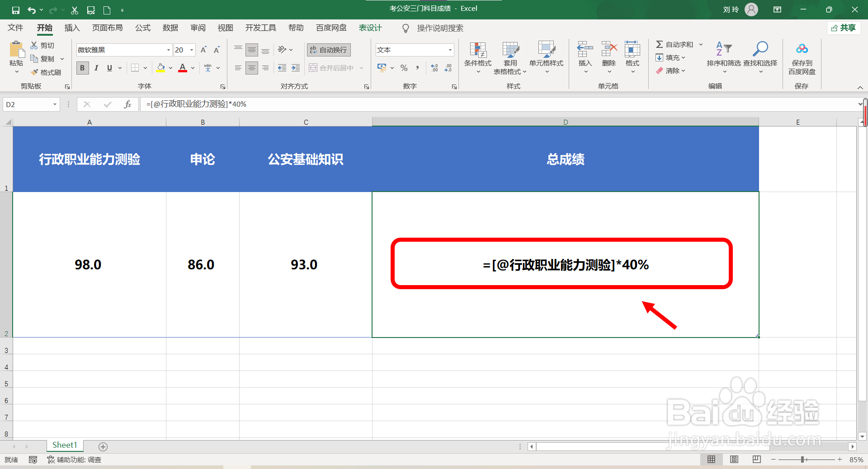Viewport: 868px width, 469px height.
Task: Switch to Normal view in status bar
Action: (x=711, y=460)
